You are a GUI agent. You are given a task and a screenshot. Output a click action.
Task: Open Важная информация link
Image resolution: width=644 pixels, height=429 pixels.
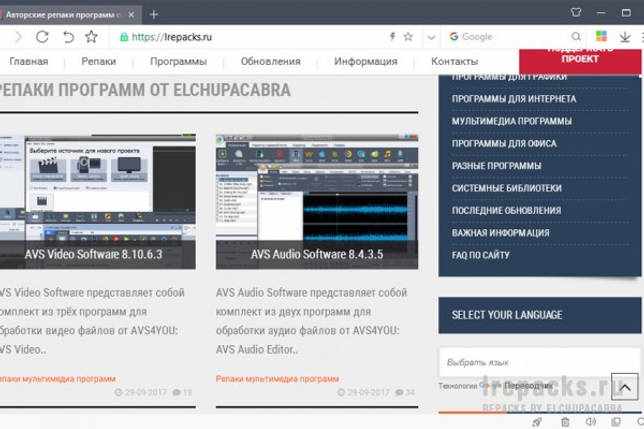pyautogui.click(x=500, y=233)
